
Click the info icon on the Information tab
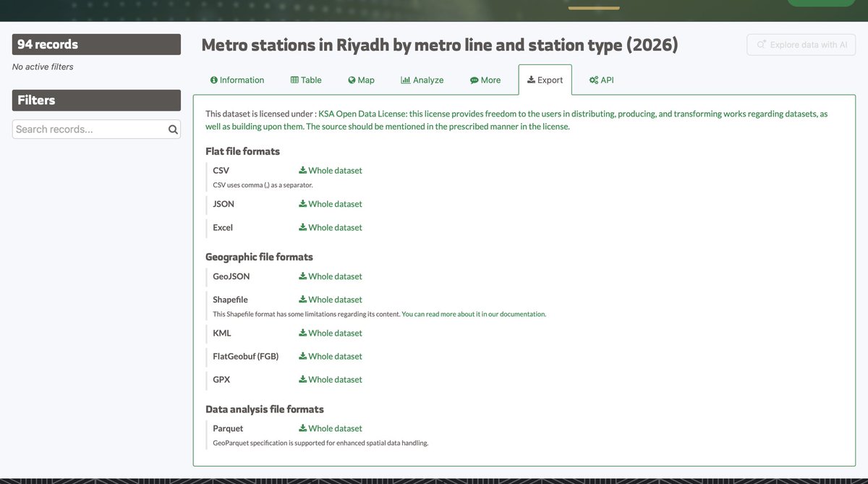213,80
